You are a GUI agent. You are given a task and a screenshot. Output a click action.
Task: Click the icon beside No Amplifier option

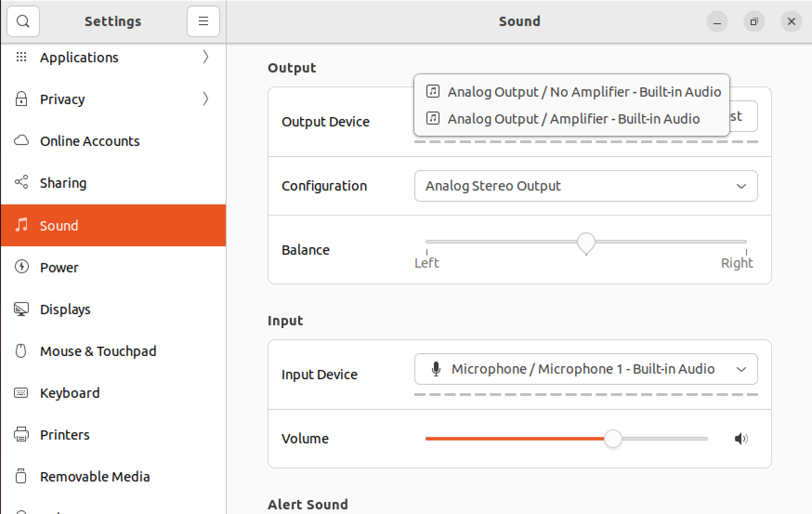coord(432,92)
